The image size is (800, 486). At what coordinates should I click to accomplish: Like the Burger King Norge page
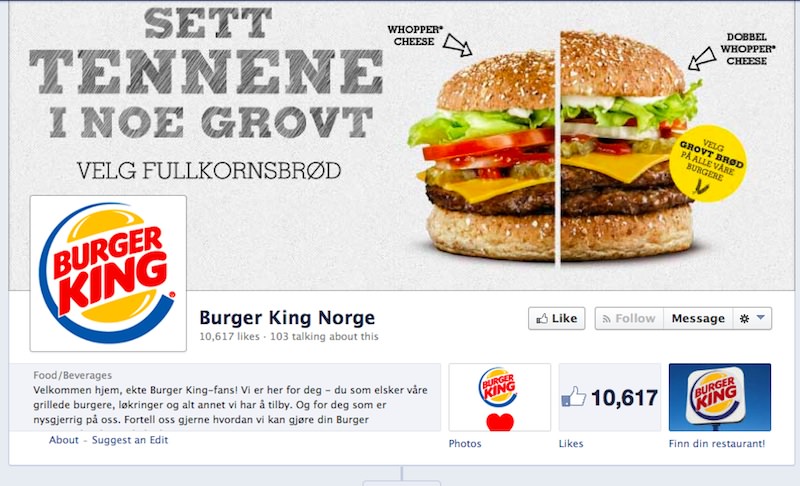pos(557,319)
